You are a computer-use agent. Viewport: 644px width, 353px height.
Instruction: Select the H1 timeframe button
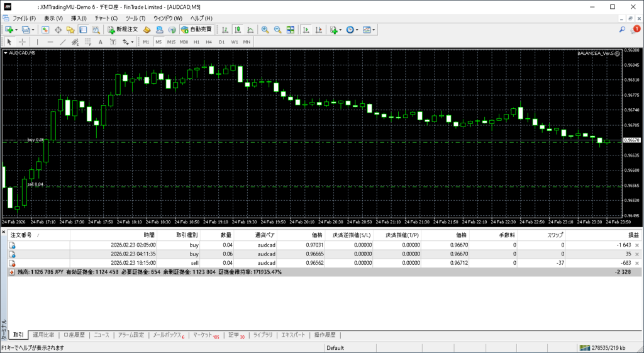point(196,42)
